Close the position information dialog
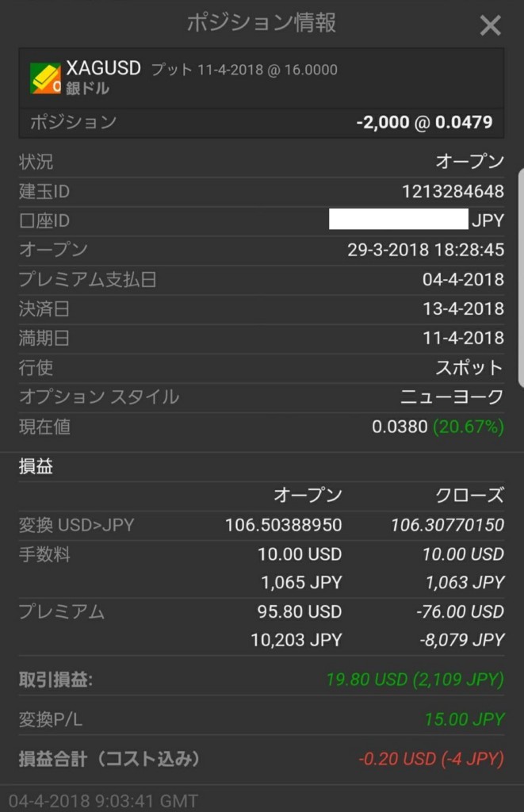Viewport: 524px width, 812px height. [x=490, y=25]
